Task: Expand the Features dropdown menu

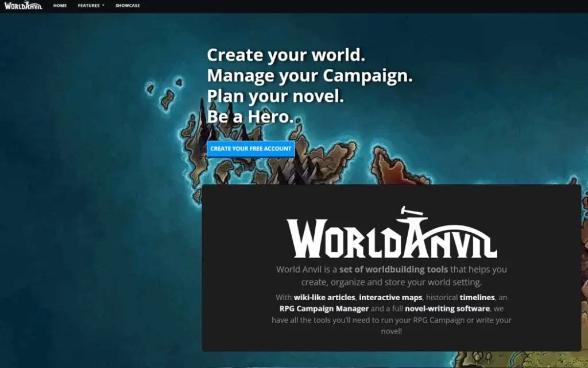Action: tap(91, 6)
